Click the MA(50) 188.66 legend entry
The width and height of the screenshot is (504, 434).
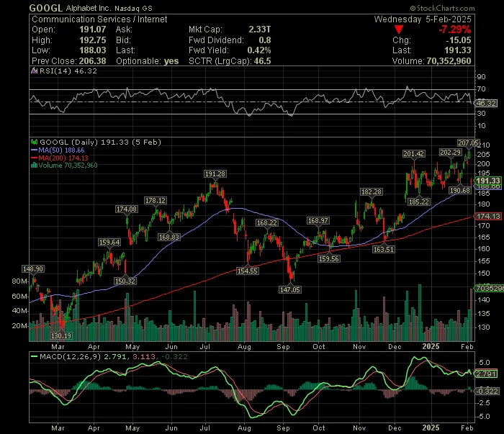[x=58, y=150]
